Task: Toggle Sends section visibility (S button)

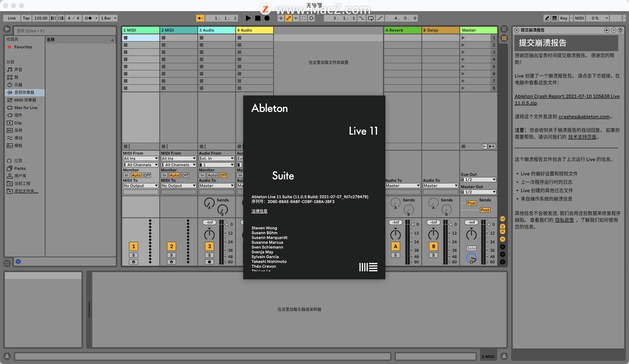Action: 503,226
